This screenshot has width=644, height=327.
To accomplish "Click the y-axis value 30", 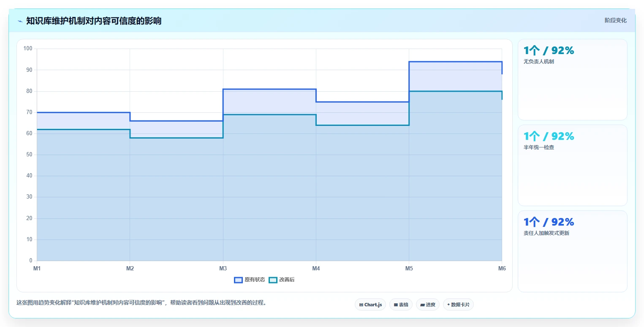I will (29, 197).
